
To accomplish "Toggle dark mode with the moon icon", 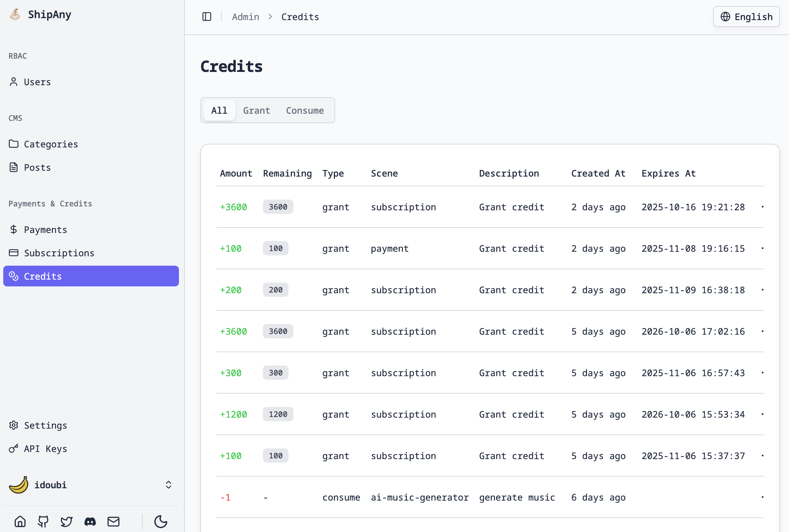I will [x=160, y=522].
